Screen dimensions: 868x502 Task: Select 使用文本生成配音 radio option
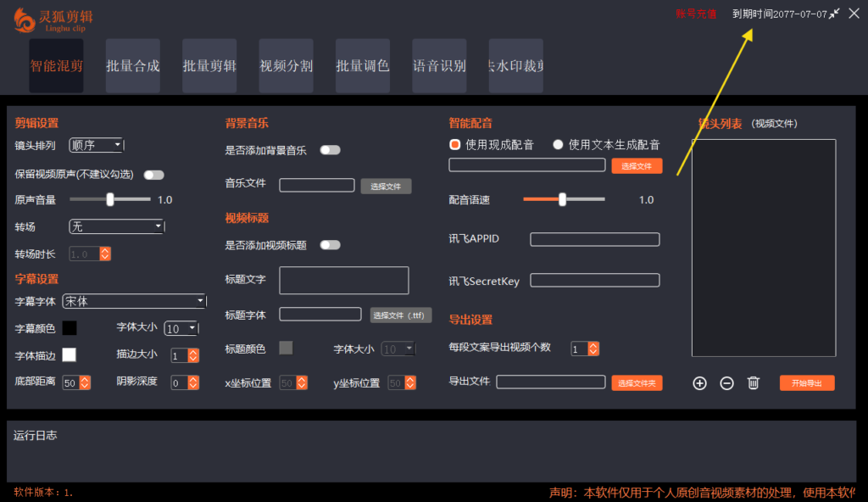558,143
